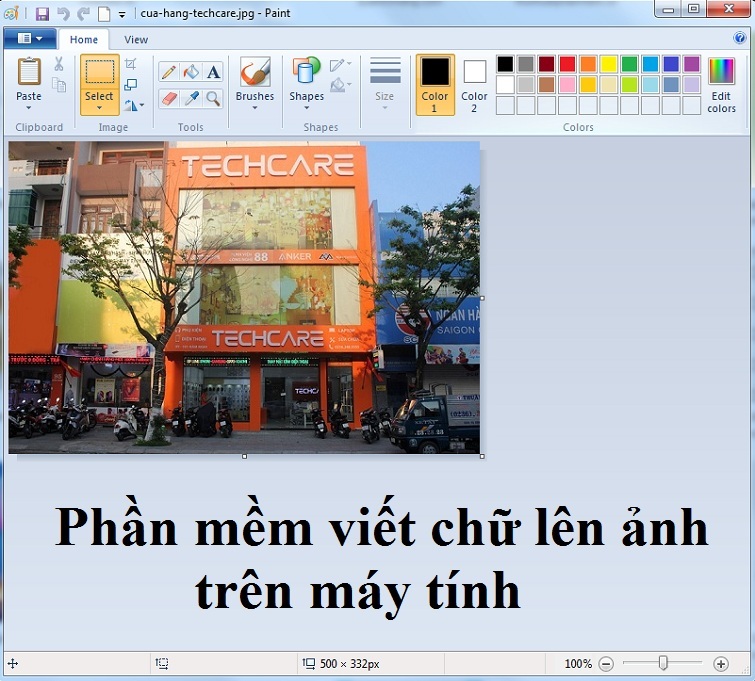Pick the purple color swatch
The height and width of the screenshot is (681, 755).
point(691,64)
